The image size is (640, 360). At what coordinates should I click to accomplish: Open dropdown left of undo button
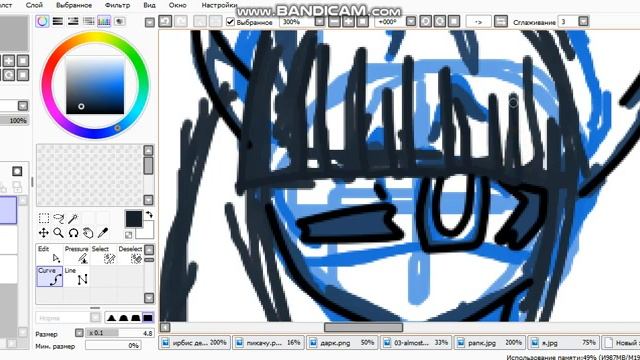(x=150, y=22)
